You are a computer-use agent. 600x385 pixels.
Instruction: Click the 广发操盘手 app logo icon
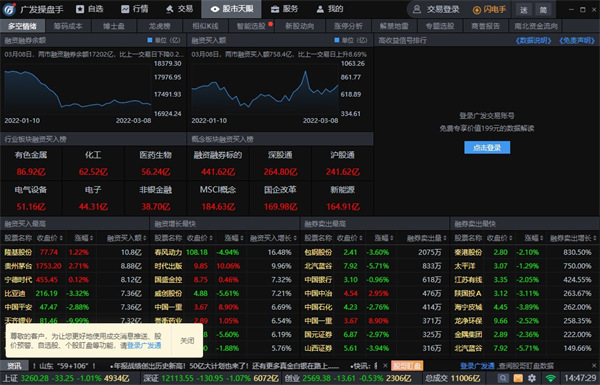pos(9,9)
